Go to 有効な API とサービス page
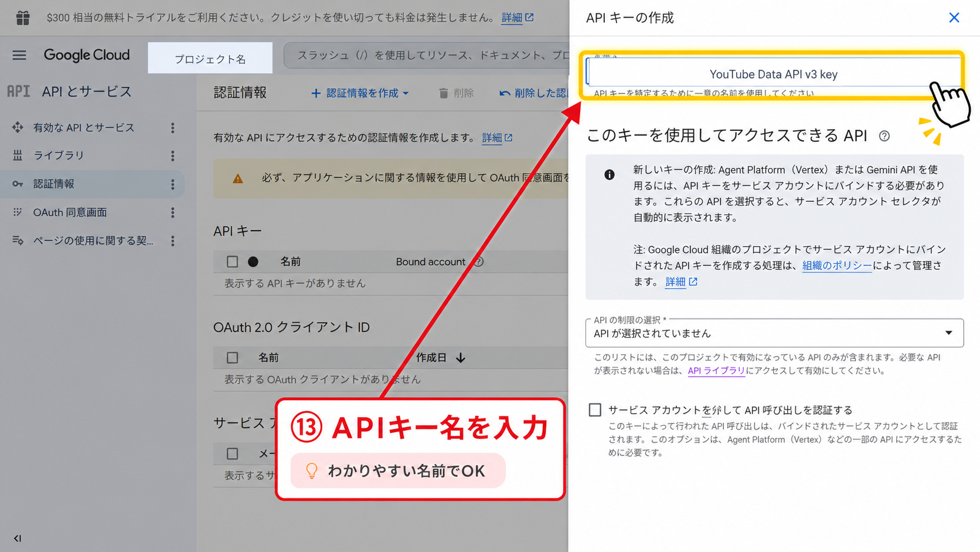980x552 pixels. [x=84, y=127]
